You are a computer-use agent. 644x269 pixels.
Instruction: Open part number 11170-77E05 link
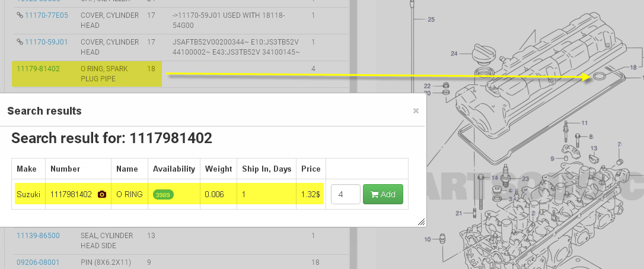[x=46, y=15]
